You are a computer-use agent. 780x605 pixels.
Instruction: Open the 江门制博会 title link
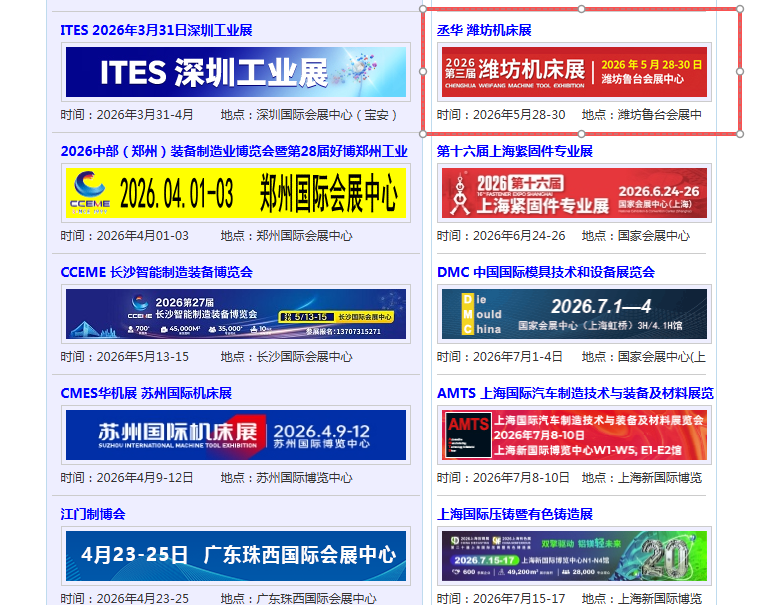(x=93, y=514)
